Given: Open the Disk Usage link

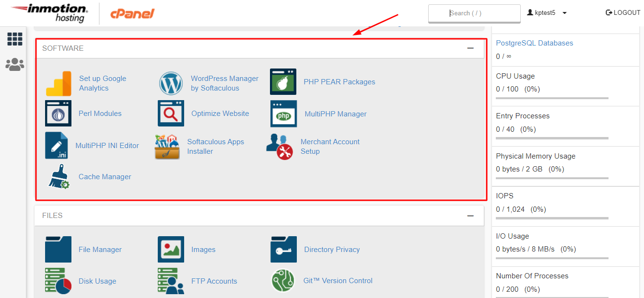Looking at the screenshot, I should coord(97,281).
